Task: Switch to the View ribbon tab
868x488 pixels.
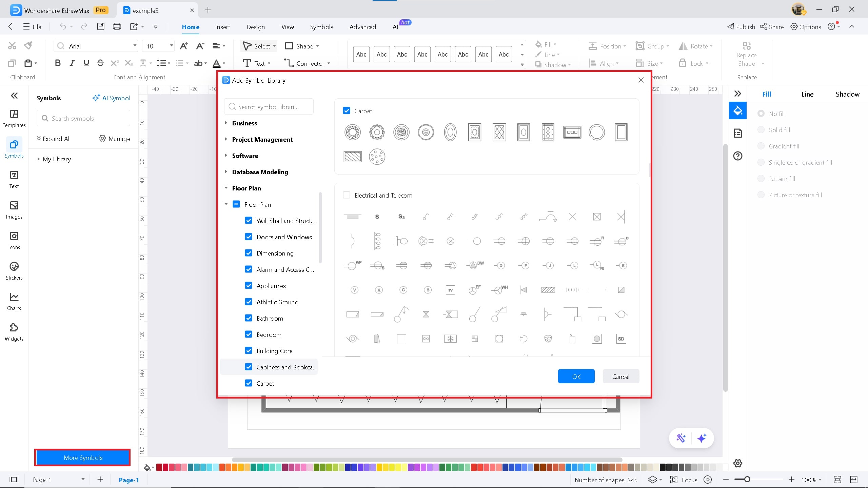Action: pos(288,27)
